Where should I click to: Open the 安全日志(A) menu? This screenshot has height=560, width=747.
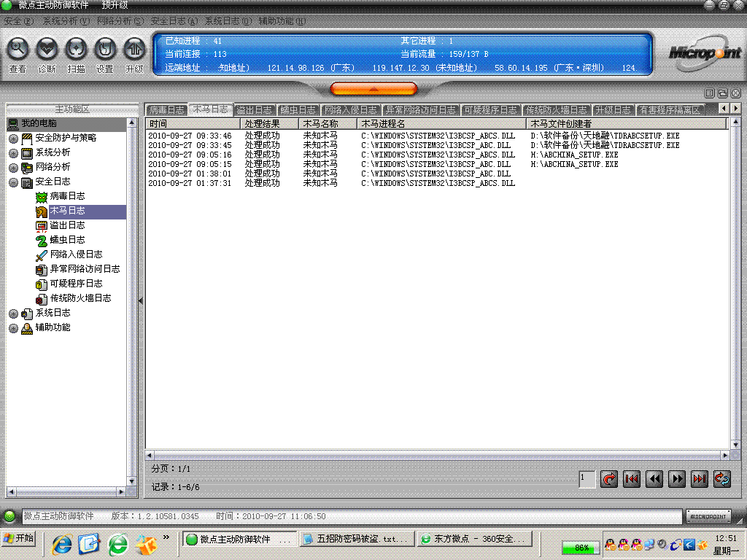click(174, 21)
